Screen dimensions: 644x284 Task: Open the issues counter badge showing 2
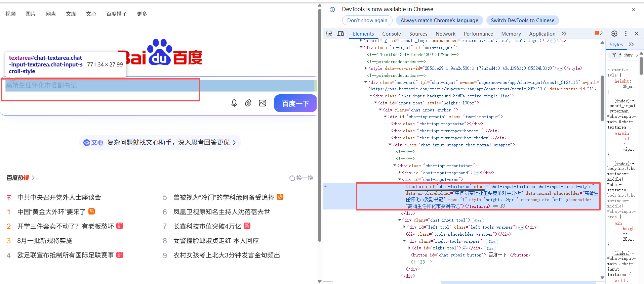[599, 33]
